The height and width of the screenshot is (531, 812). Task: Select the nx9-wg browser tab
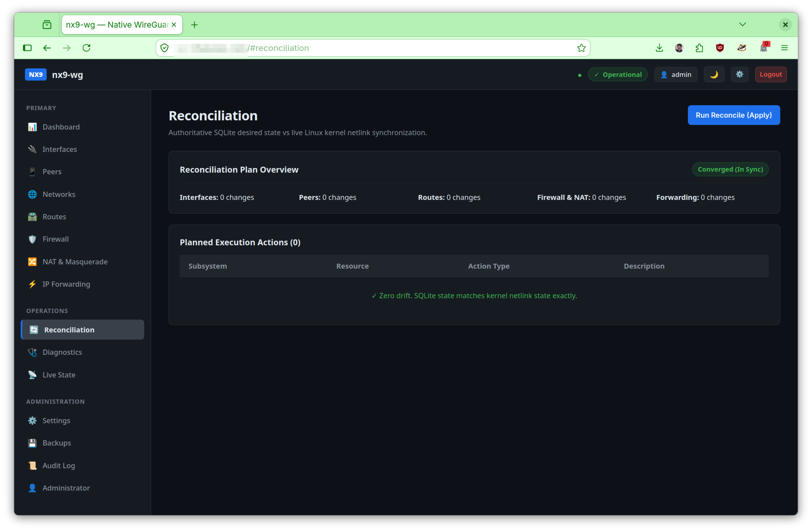122,25
